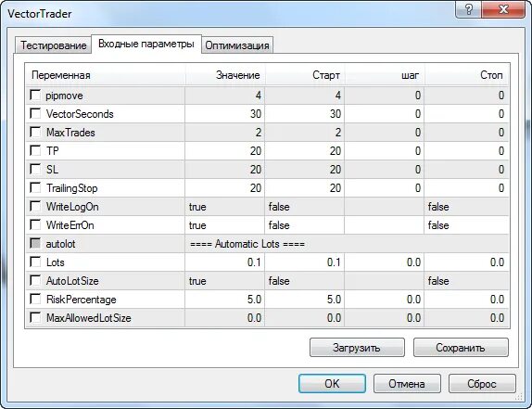Viewport: 532px width, 409px height.
Task: Click the Сброс reset button
Action: coord(482,384)
